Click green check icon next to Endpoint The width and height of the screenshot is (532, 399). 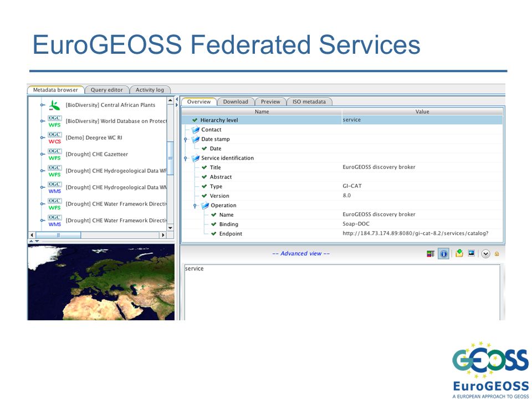pyautogui.click(x=214, y=234)
